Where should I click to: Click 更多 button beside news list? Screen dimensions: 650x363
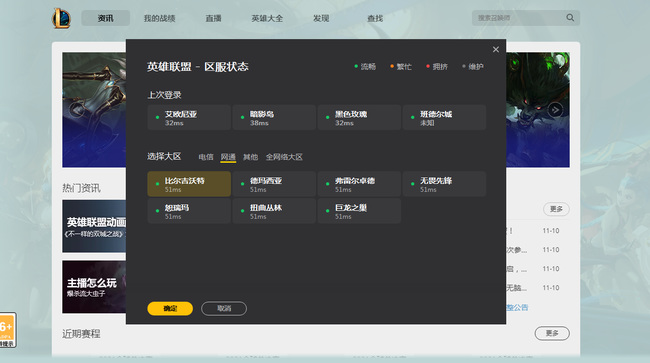tap(556, 209)
